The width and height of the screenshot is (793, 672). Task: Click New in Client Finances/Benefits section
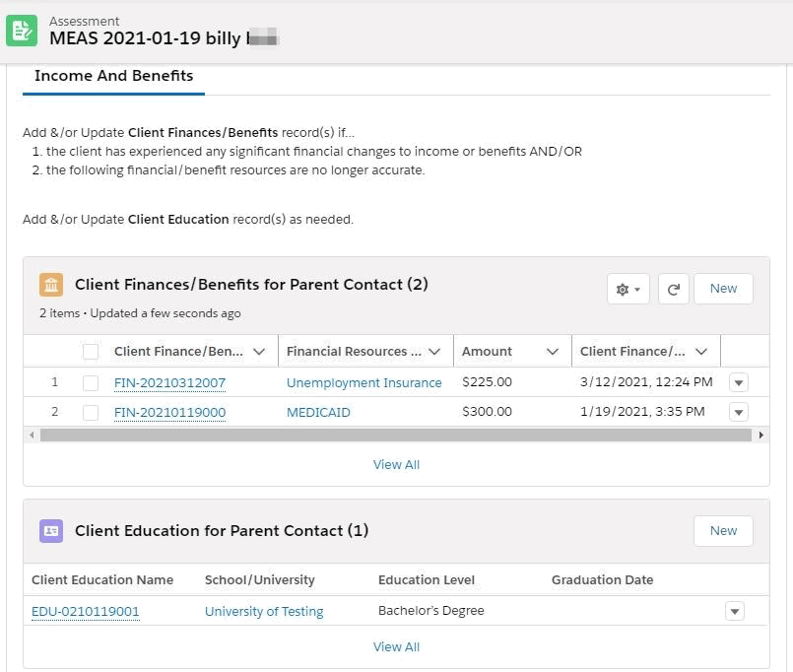(723, 289)
